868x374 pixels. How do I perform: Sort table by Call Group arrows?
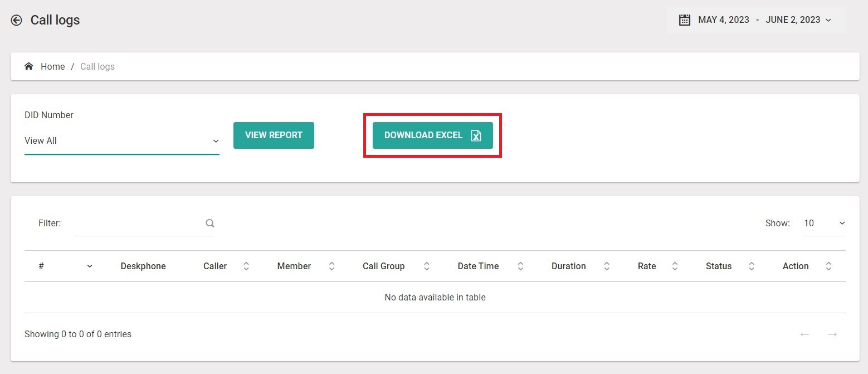pyautogui.click(x=427, y=266)
